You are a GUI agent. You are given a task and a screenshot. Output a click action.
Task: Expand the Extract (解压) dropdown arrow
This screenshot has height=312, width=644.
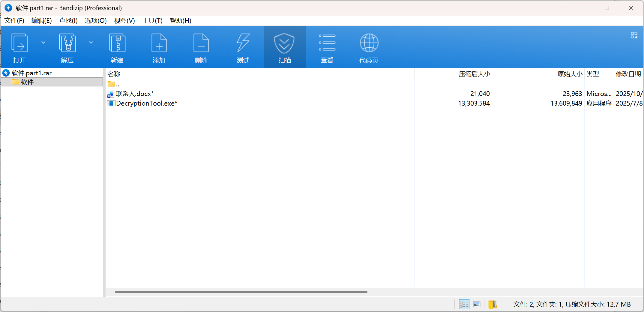tap(91, 43)
